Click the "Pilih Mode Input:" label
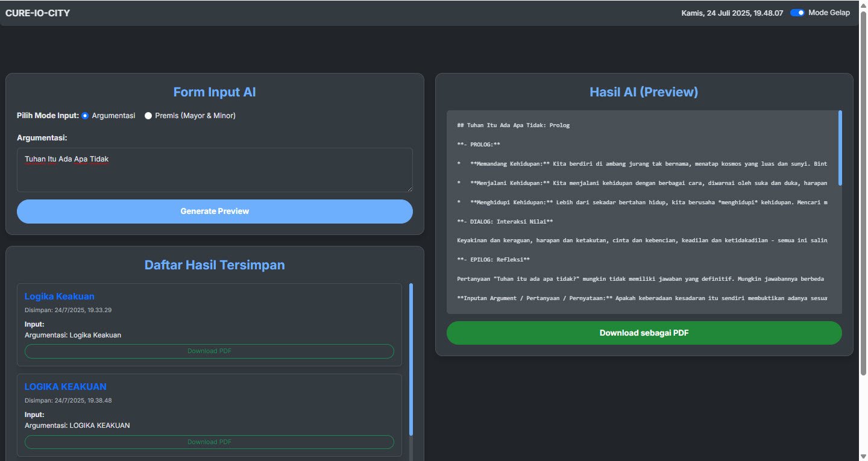This screenshot has width=868, height=461. (x=48, y=116)
